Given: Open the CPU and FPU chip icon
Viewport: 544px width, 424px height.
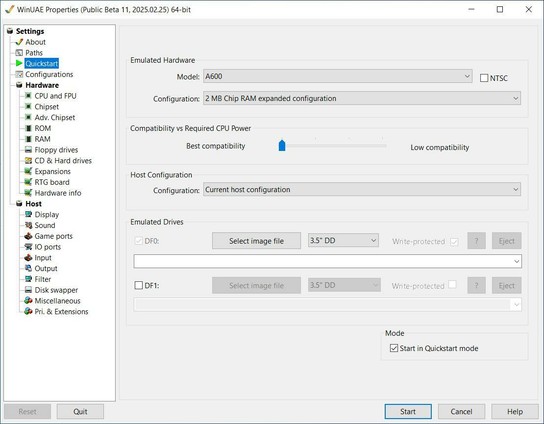Looking at the screenshot, I should 28,96.
